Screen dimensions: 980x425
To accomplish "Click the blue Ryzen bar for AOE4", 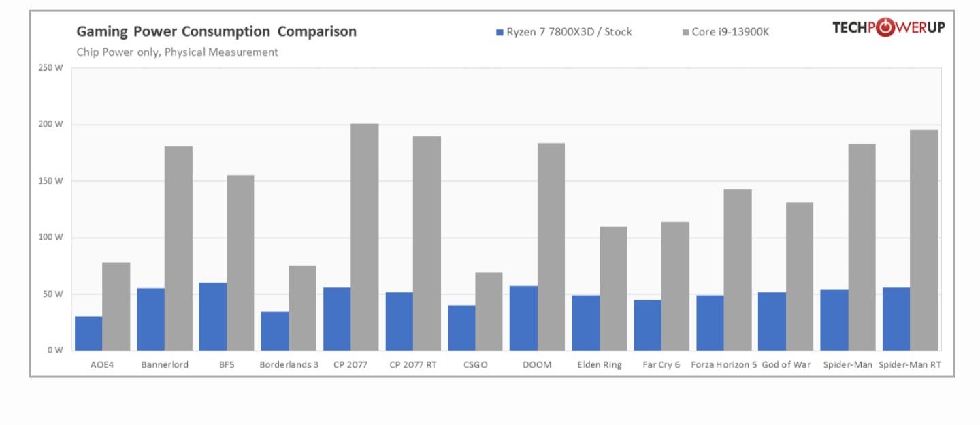I will [x=88, y=334].
